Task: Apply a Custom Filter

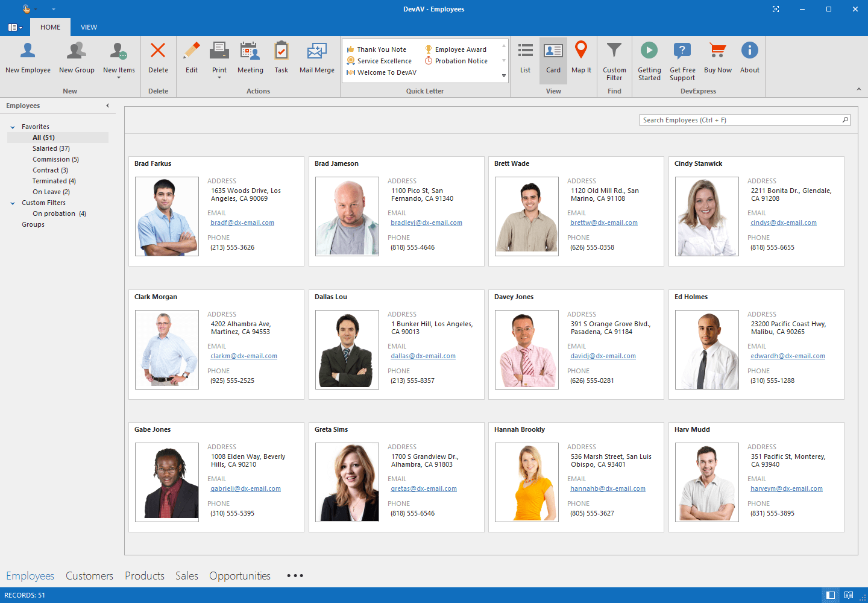Action: tap(614, 58)
